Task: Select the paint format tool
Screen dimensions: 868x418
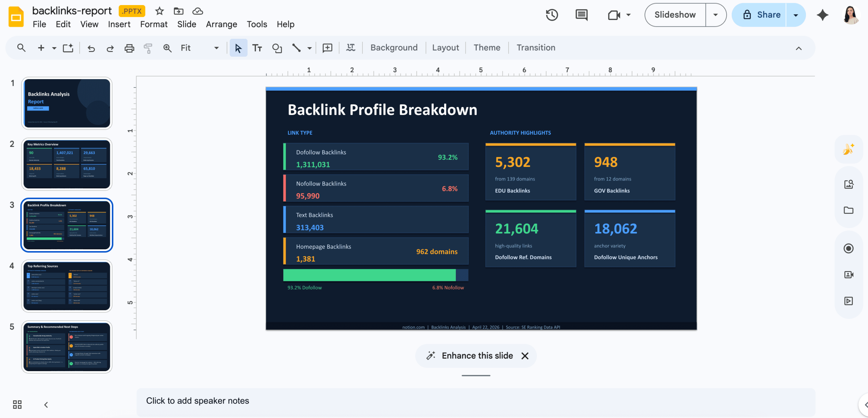Action: point(148,48)
